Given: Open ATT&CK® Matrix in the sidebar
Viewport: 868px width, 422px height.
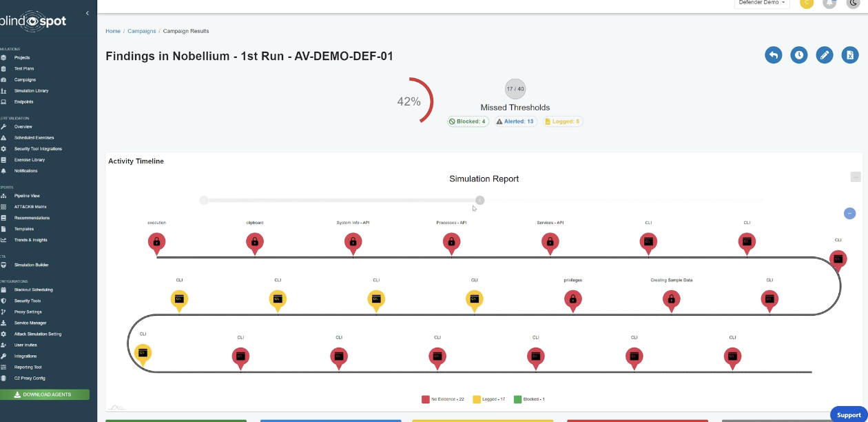Looking at the screenshot, I should (x=30, y=207).
